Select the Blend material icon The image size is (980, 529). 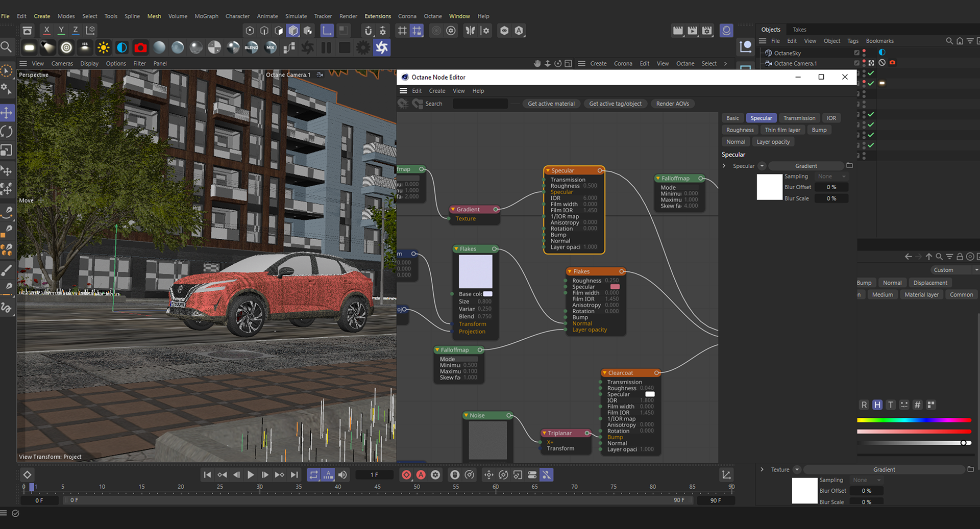[x=252, y=47]
